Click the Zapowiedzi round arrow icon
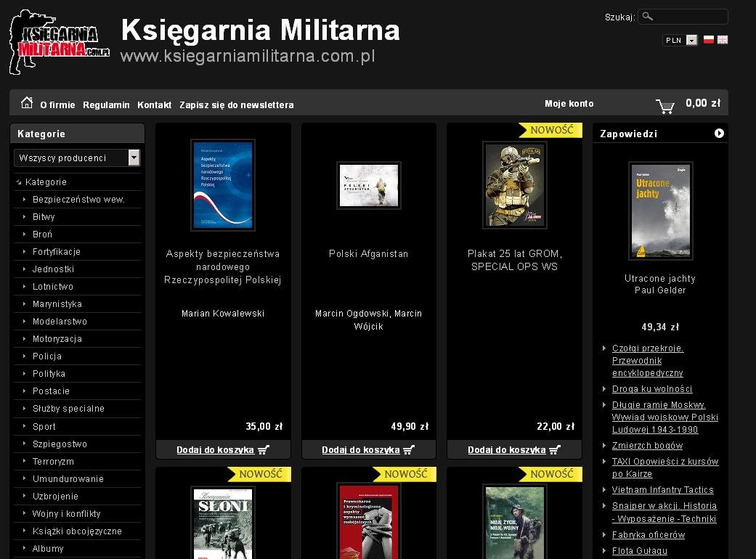This screenshot has width=756, height=559. (x=719, y=134)
